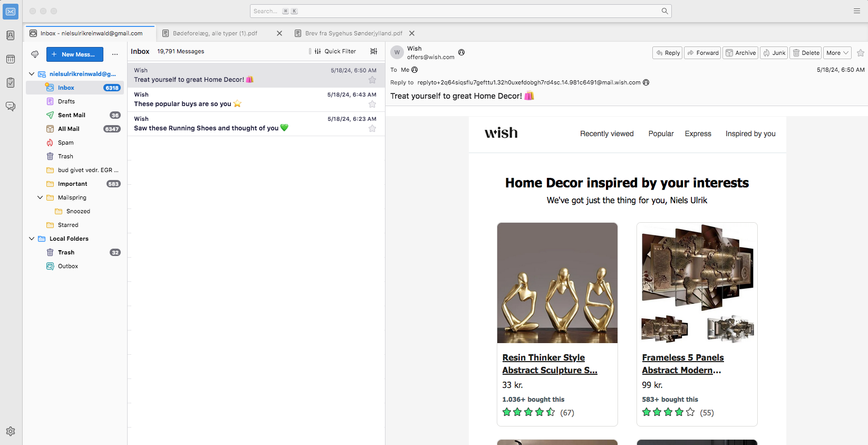This screenshot has width=868, height=445.
Task: Click the Resin Thinker Style sculpture image
Action: (557, 283)
